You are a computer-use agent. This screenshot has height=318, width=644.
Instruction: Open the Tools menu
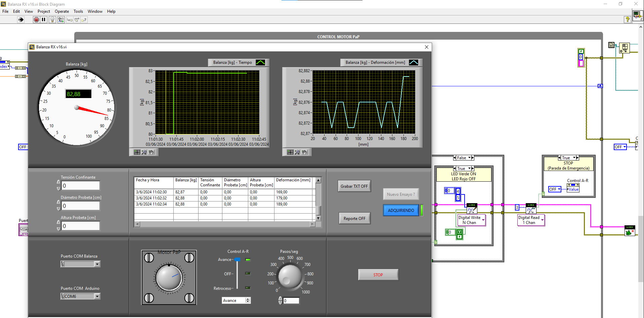point(78,11)
